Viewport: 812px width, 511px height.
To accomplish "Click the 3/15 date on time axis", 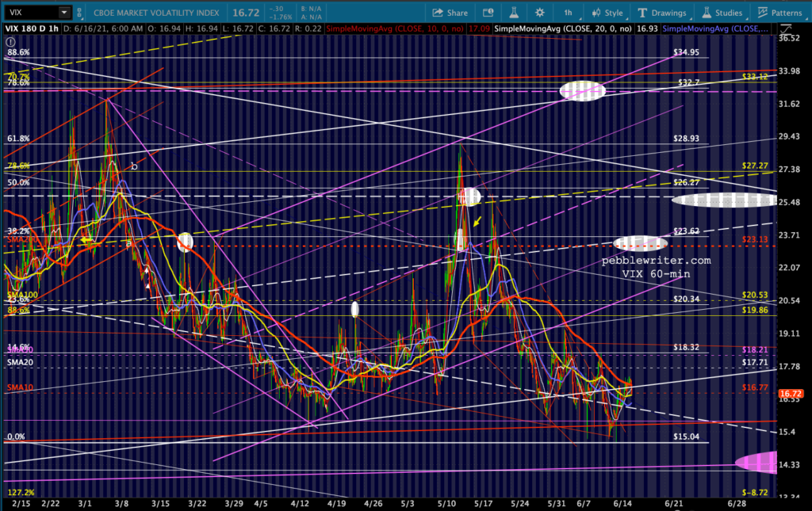I will [x=160, y=504].
